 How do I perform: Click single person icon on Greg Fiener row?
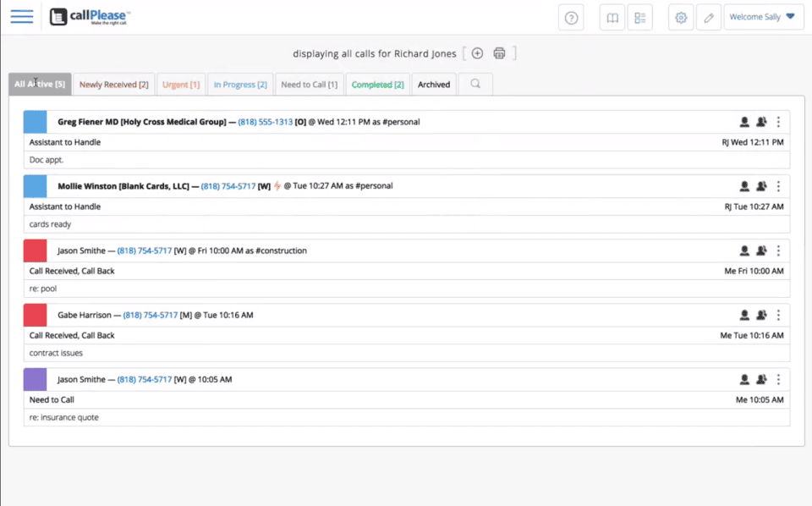744,122
